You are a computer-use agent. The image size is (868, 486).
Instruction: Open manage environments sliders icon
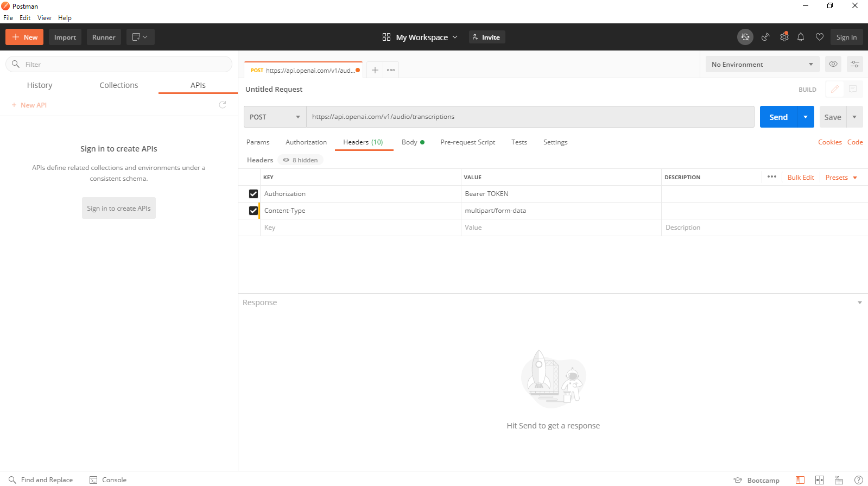pos(855,64)
